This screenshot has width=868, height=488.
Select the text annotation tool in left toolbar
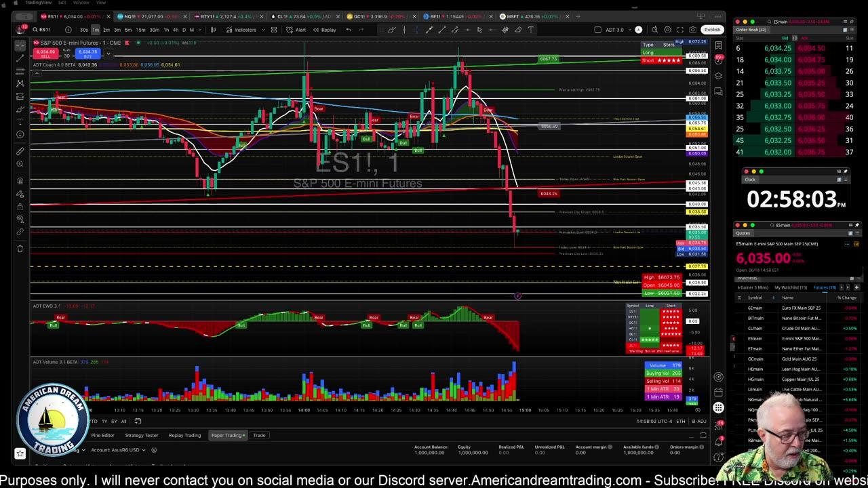(x=20, y=122)
